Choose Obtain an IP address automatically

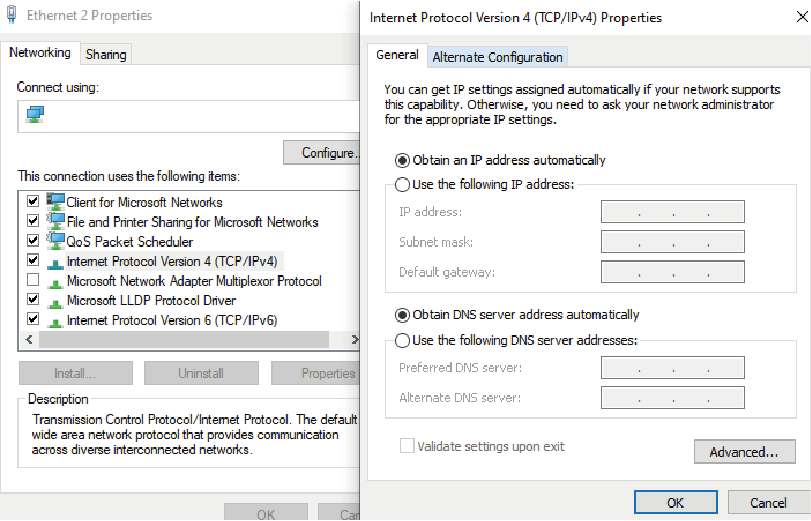coord(403,160)
